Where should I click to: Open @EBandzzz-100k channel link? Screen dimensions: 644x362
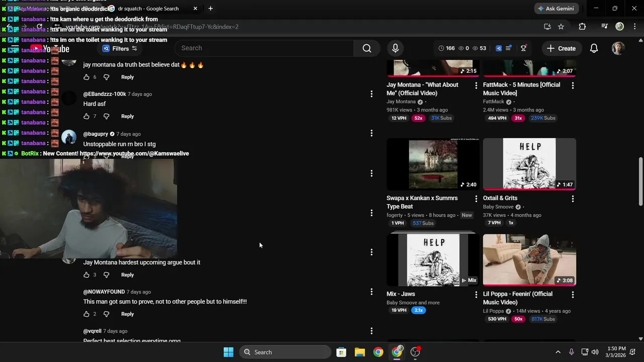tap(105, 94)
